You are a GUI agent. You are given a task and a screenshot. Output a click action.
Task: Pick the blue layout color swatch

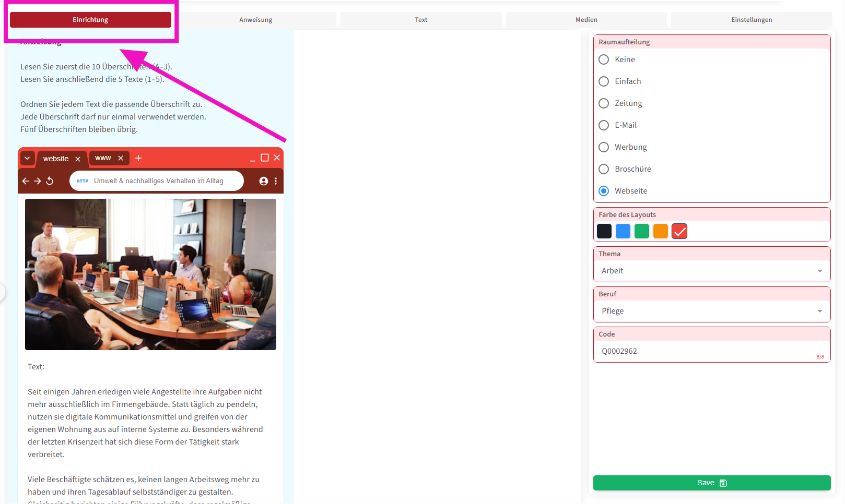click(x=623, y=231)
